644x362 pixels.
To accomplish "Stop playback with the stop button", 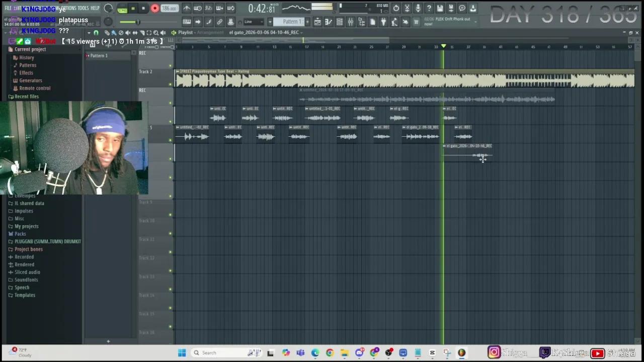I will [x=143, y=8].
